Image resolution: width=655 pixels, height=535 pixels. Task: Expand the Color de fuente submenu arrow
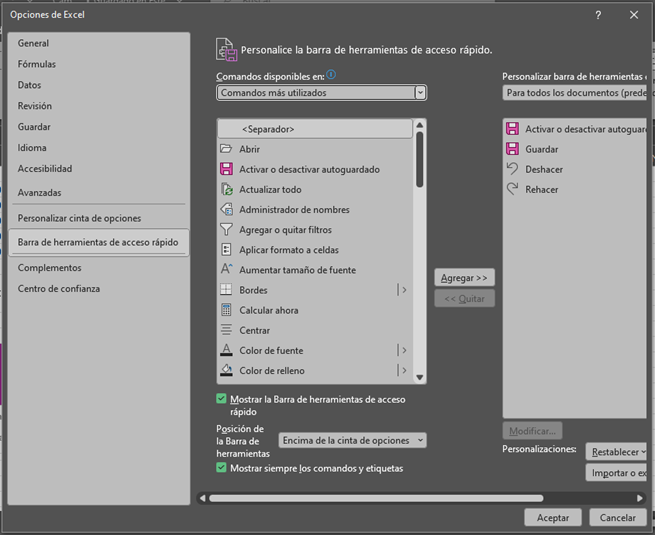(x=403, y=350)
